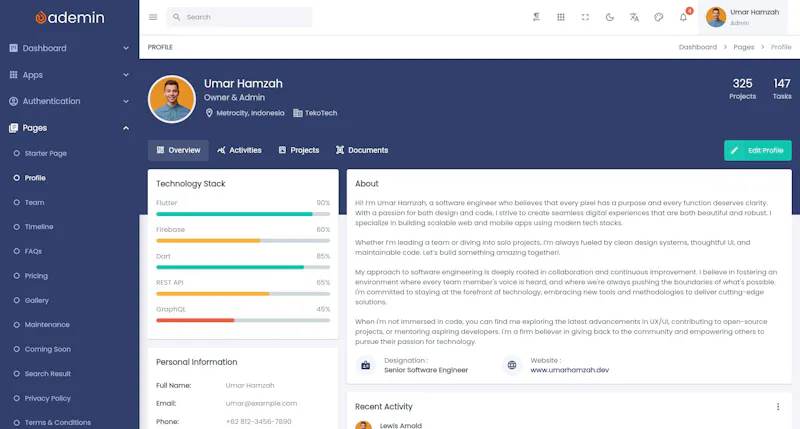Screen dimensions: 800x429
Task: Click the location pin icon by Metrocity
Action: [x=209, y=113]
